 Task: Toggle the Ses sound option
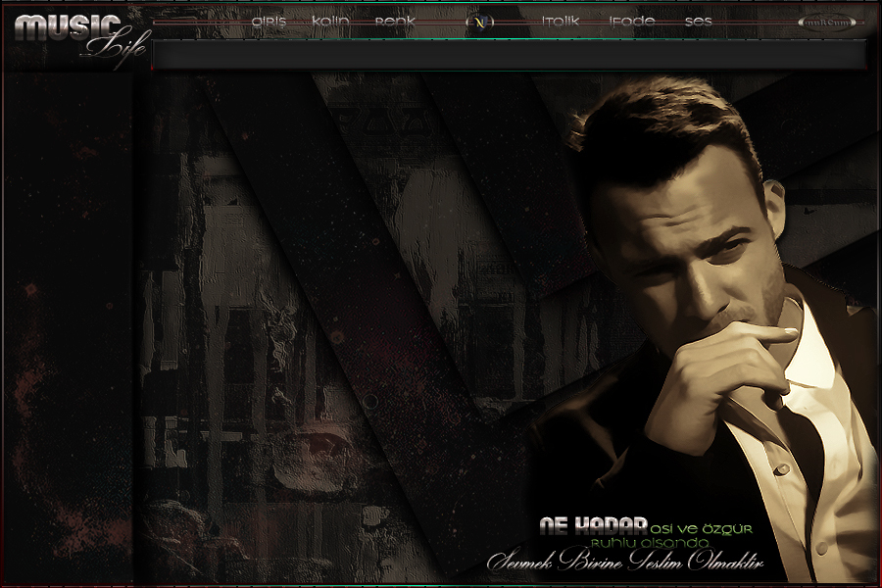tap(698, 21)
